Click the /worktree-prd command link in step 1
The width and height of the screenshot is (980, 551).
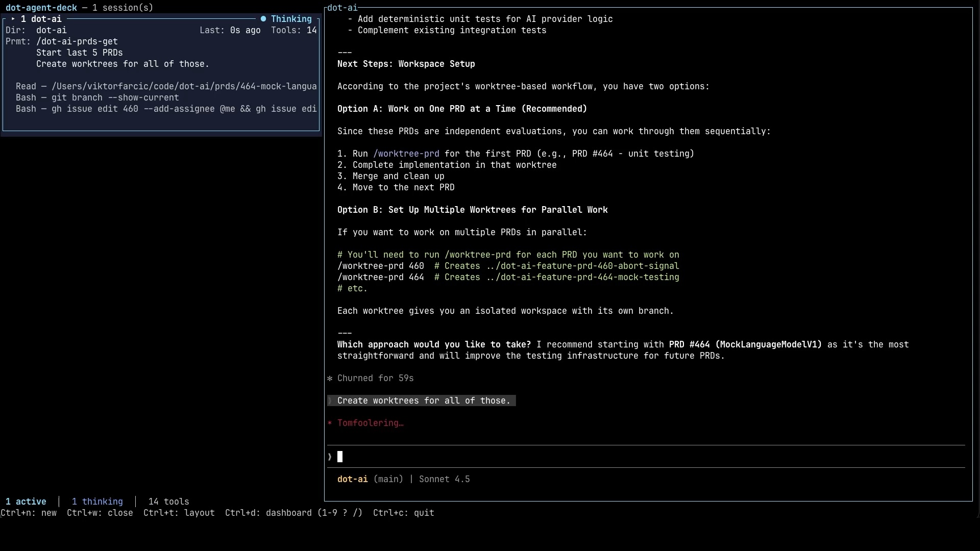pyautogui.click(x=406, y=154)
